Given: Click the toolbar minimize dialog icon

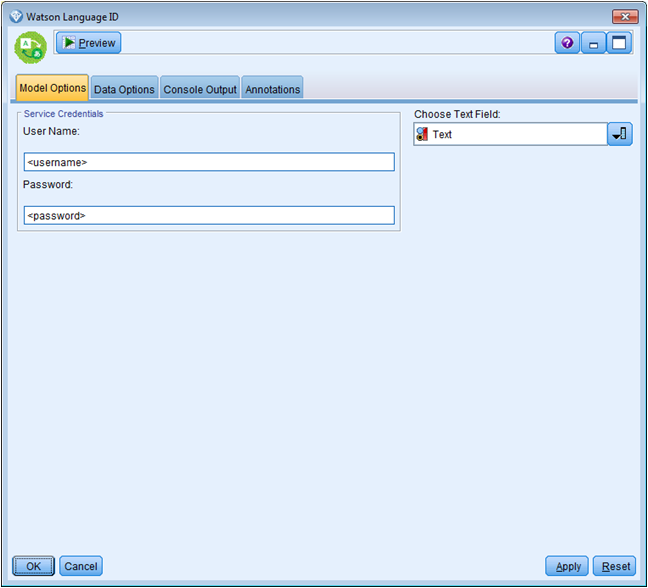Looking at the screenshot, I should coord(593,43).
